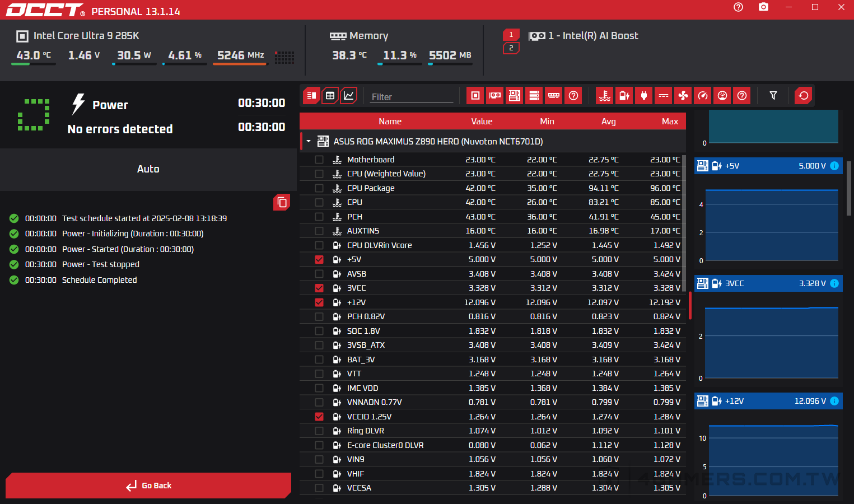
Task: Open info icon on +12V graph
Action: [834, 401]
